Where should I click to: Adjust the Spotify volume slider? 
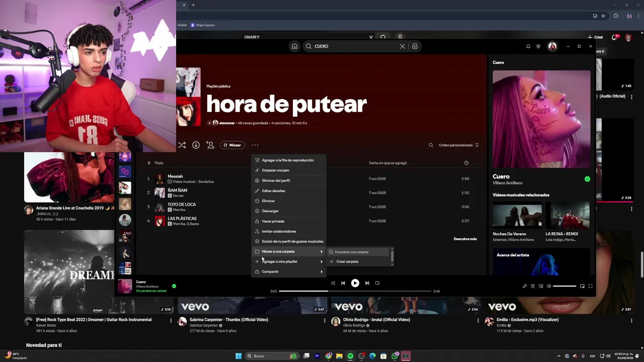[565, 286]
